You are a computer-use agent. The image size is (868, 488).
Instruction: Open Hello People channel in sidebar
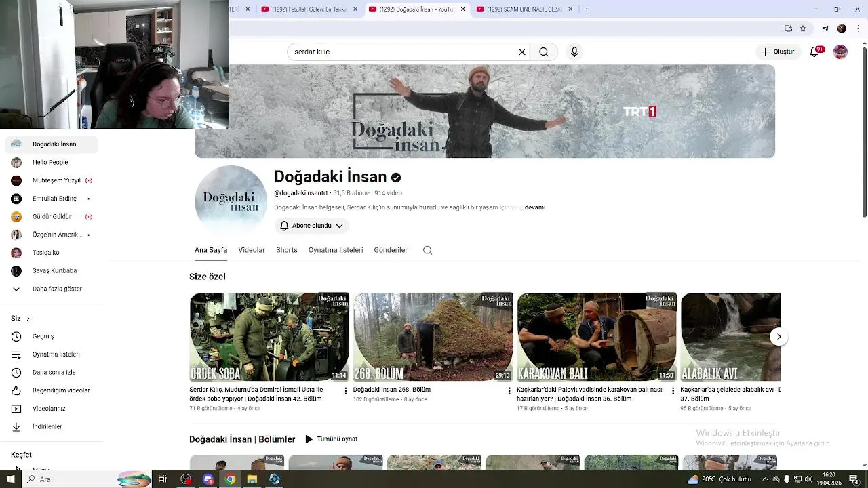pyautogui.click(x=52, y=162)
